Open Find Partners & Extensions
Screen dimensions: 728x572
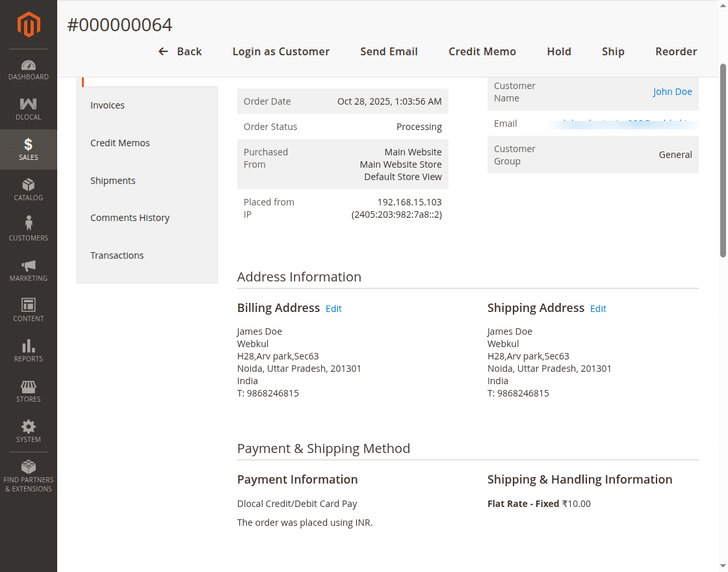(x=28, y=474)
